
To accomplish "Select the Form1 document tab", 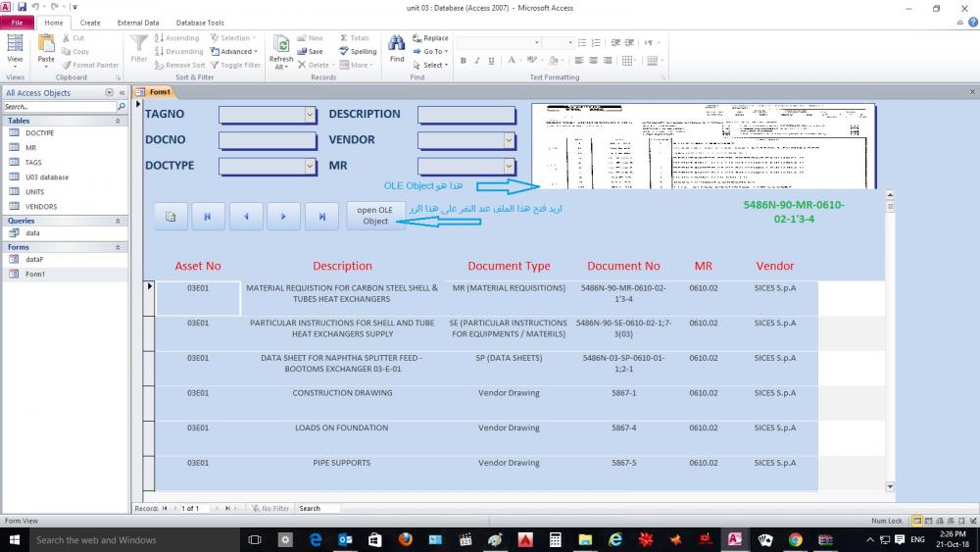I will 155,92.
